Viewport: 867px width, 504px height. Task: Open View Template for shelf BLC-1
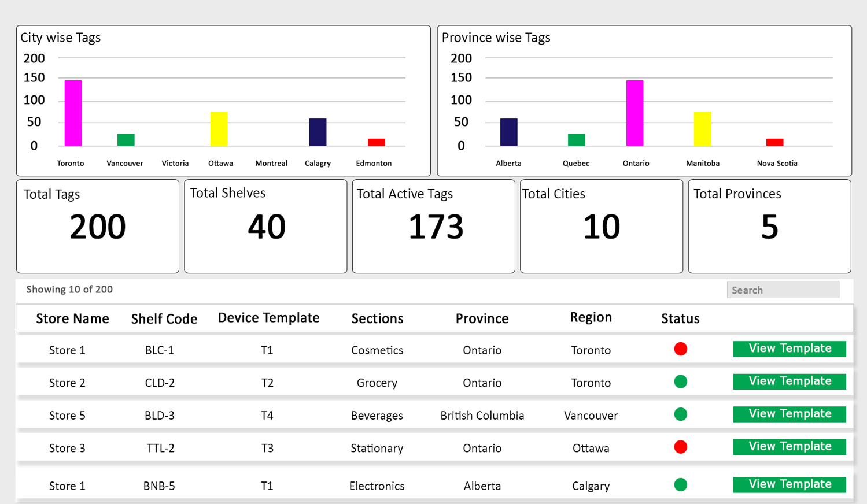coord(789,349)
